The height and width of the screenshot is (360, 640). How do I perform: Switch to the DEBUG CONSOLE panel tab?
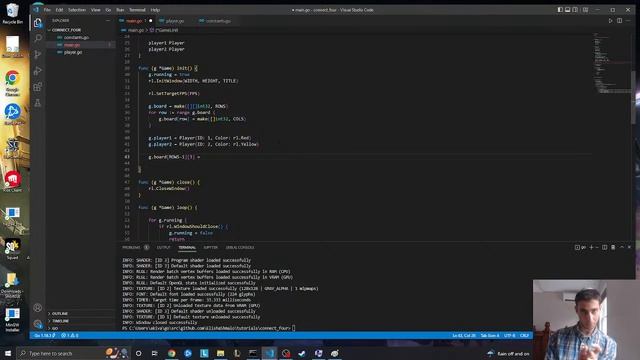coord(240,247)
